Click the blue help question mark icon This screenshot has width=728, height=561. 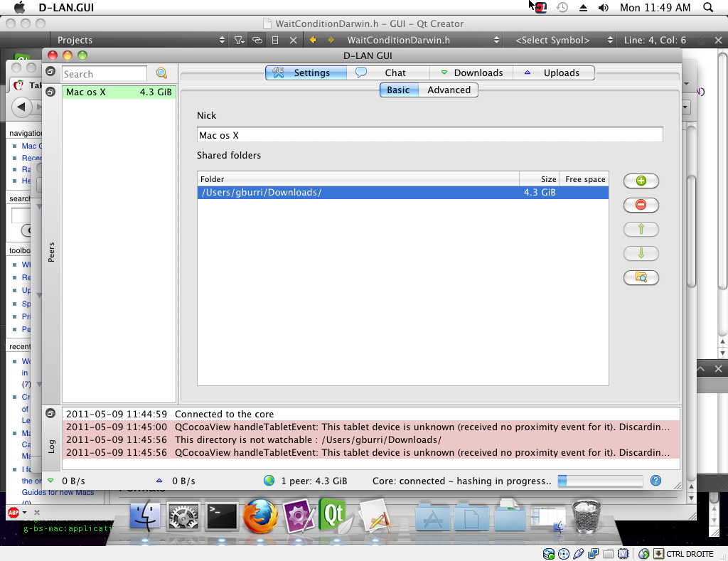click(655, 480)
